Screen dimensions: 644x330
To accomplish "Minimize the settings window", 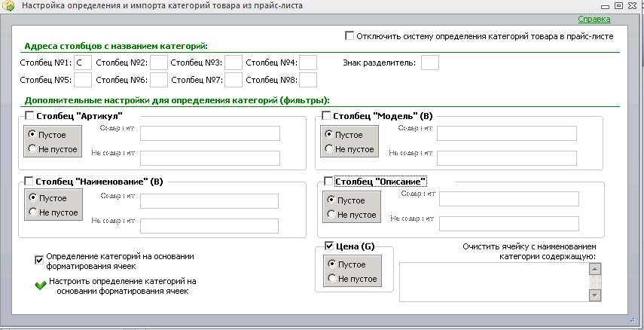I will pos(605,6).
